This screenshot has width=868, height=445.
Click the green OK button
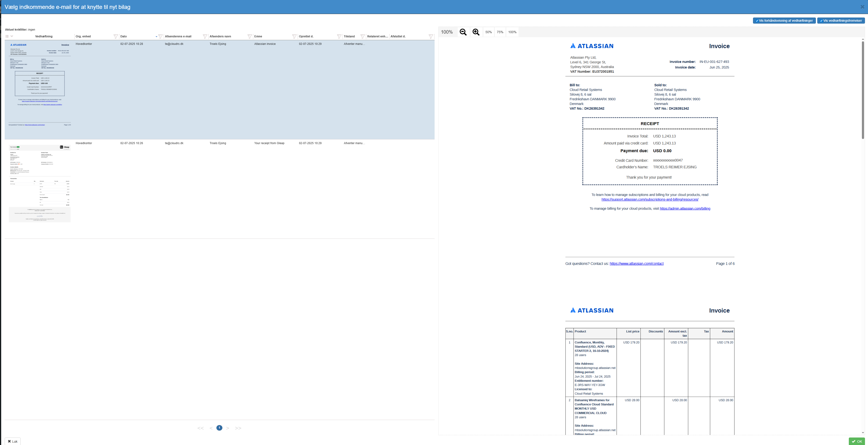pos(857,441)
